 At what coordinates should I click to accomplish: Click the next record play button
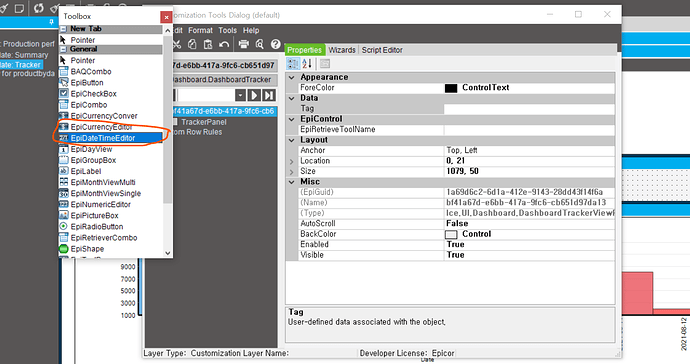(254, 95)
